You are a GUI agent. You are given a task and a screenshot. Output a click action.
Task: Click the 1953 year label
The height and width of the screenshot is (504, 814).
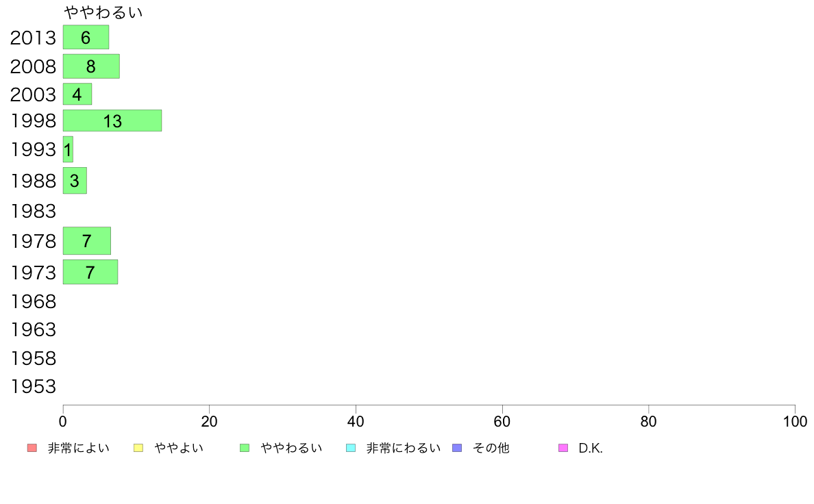point(33,387)
